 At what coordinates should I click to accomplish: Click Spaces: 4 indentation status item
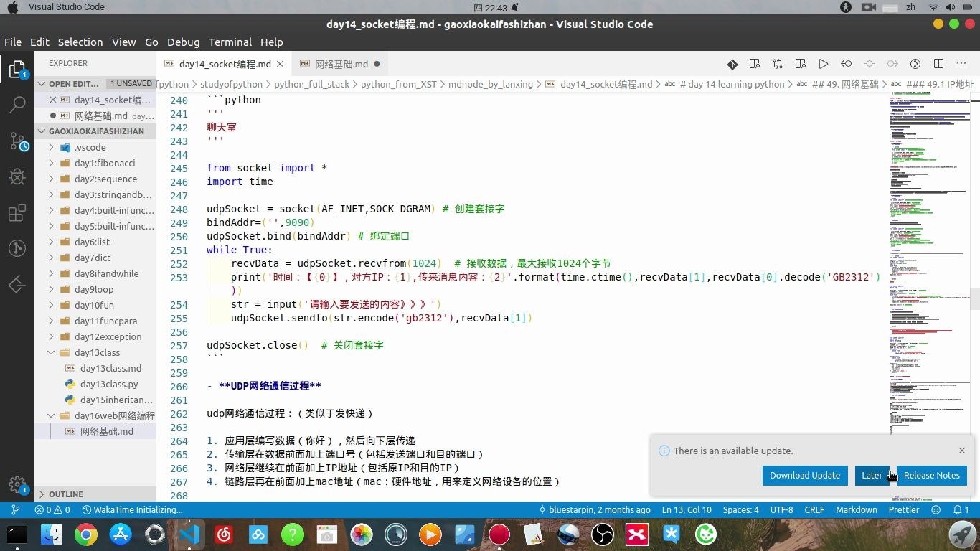[x=740, y=509]
